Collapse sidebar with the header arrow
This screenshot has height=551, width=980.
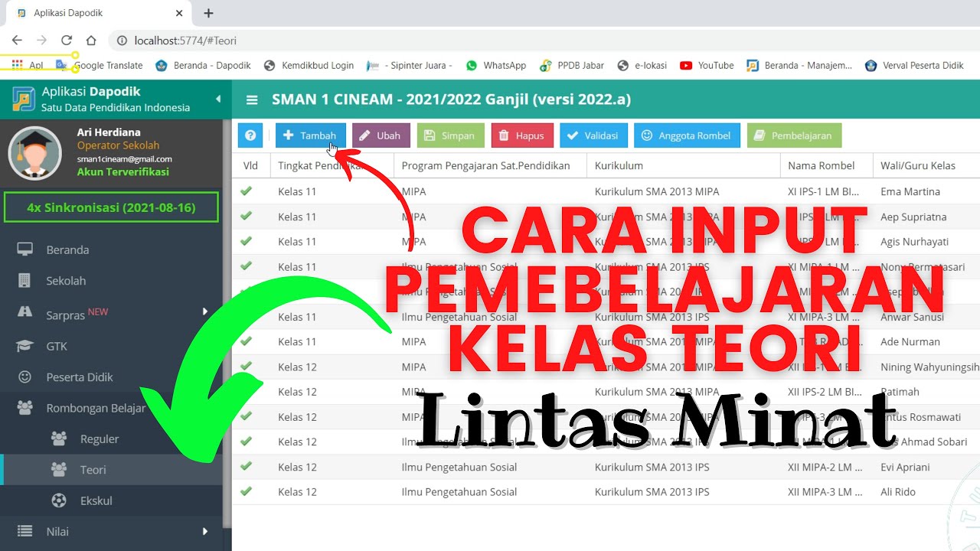[217, 99]
